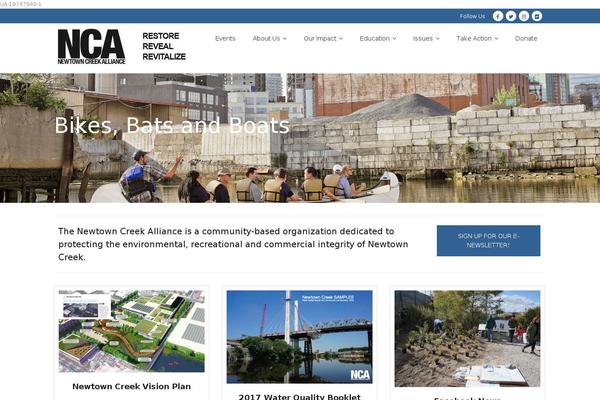The image size is (600, 400).
Task: Click the Newtown Creek Alliance mission paragraph
Action: [233, 244]
